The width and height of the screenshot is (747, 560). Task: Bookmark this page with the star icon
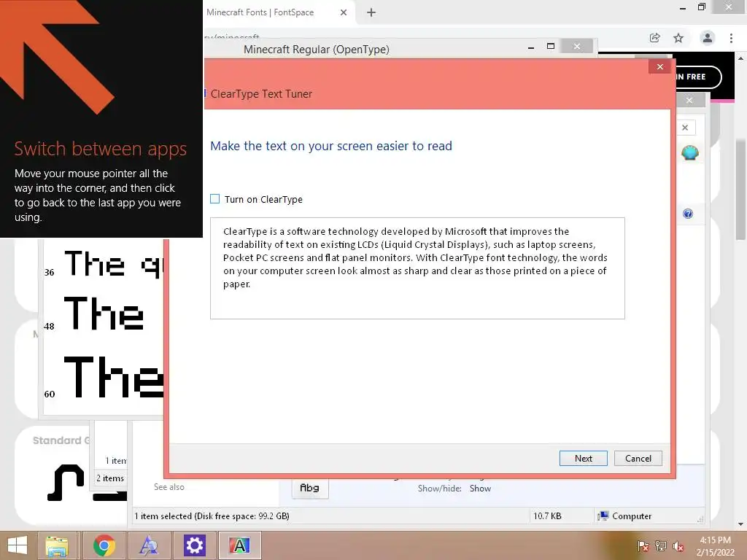pos(678,38)
